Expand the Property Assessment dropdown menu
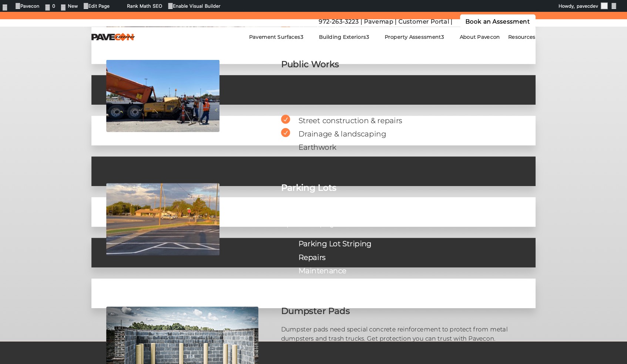This screenshot has width=627, height=364. [414, 37]
